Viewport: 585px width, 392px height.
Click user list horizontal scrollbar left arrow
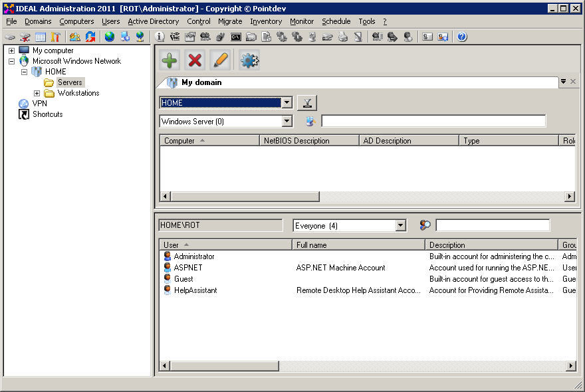click(165, 366)
